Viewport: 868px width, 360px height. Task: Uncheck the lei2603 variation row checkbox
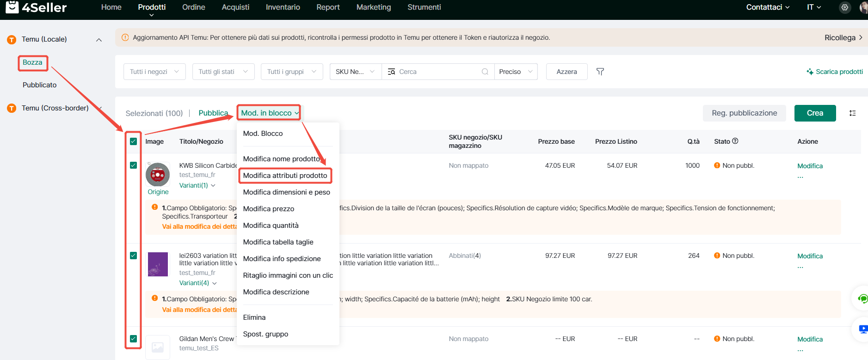click(133, 256)
